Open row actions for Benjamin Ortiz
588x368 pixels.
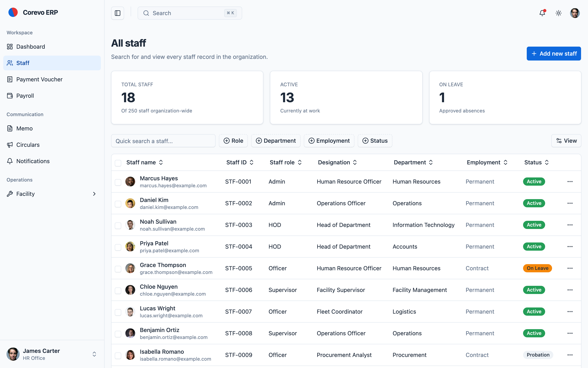(570, 333)
